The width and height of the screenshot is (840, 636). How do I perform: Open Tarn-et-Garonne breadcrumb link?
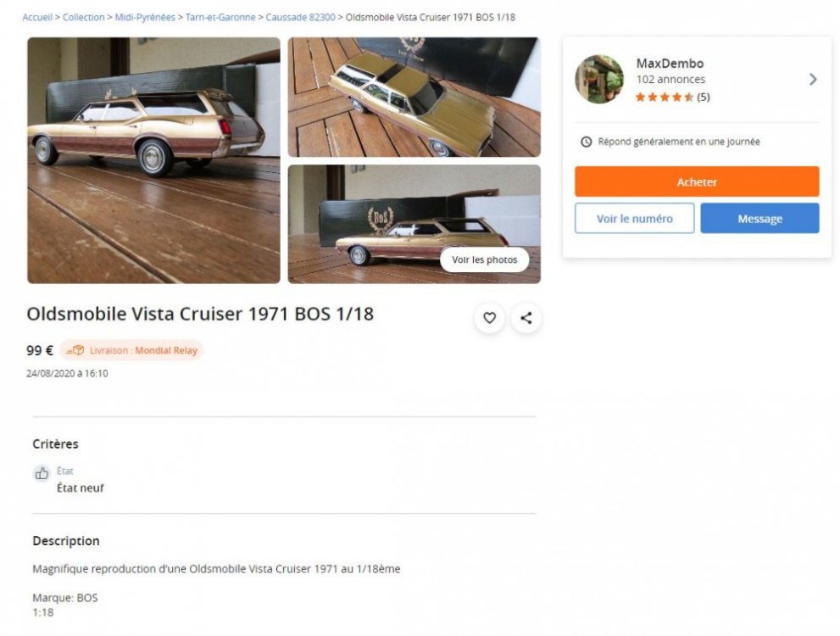220,17
